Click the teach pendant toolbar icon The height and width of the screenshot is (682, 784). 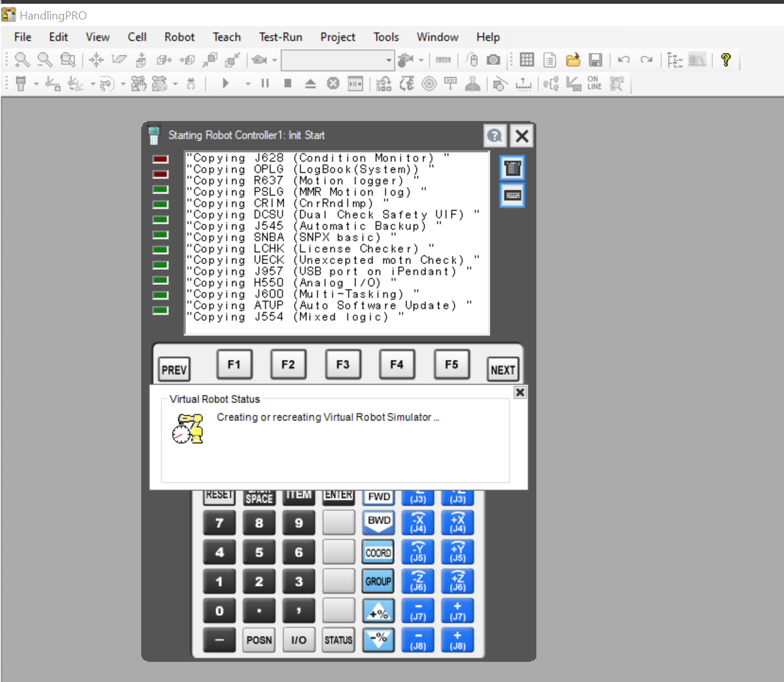pyautogui.click(x=21, y=83)
